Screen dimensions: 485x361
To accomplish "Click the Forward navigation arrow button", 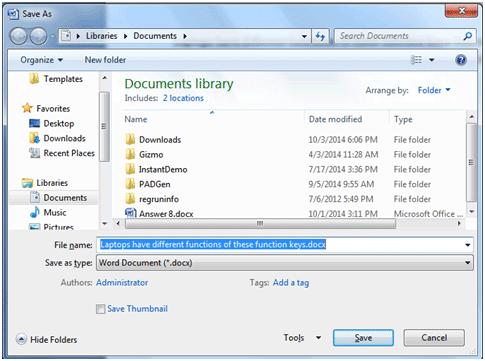I will 38,36.
